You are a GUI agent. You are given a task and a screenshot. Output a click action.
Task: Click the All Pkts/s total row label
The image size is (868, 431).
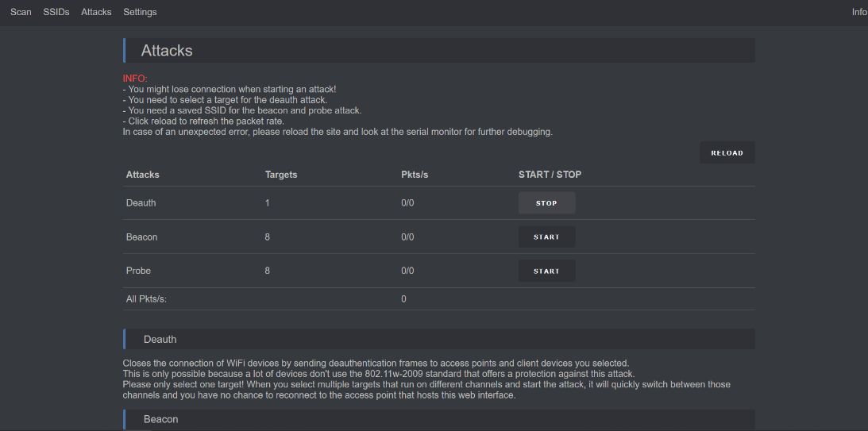point(146,299)
